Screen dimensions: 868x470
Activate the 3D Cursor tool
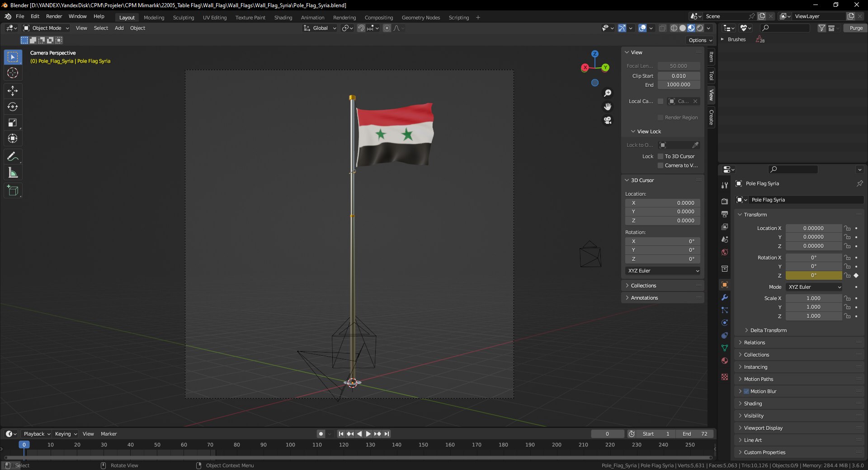coord(13,73)
